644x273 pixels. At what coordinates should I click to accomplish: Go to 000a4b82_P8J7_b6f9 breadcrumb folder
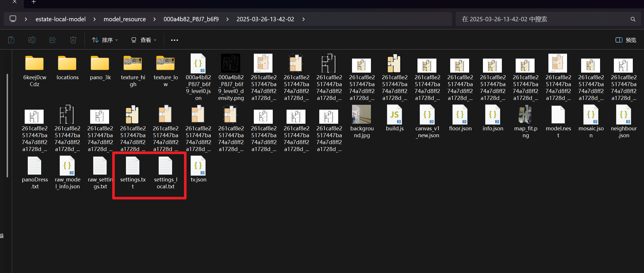click(191, 19)
